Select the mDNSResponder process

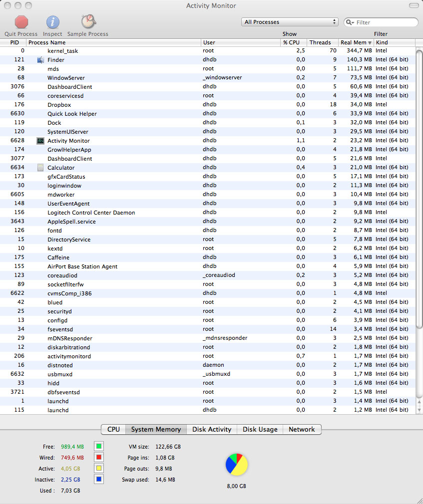pos(207,338)
